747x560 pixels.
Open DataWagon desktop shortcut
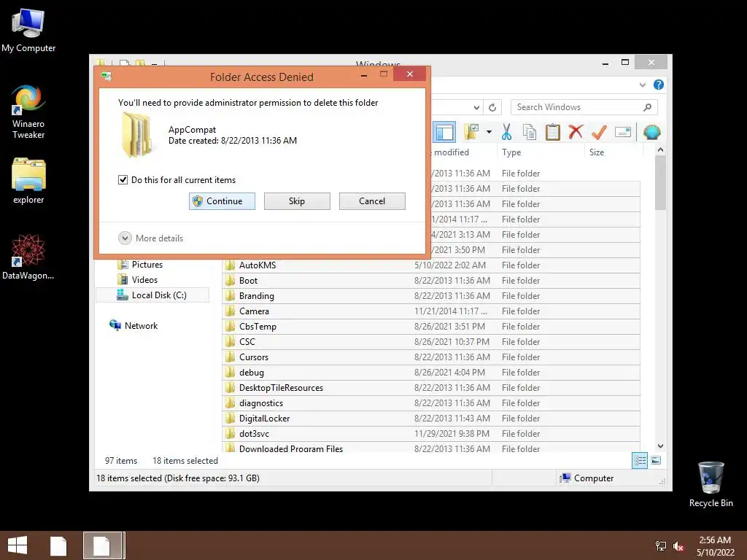pyautogui.click(x=28, y=257)
